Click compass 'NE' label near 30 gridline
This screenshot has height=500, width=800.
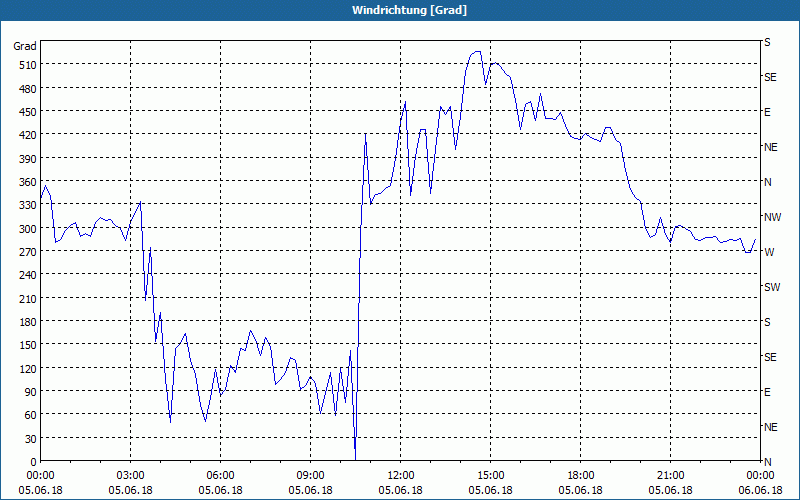770,427
